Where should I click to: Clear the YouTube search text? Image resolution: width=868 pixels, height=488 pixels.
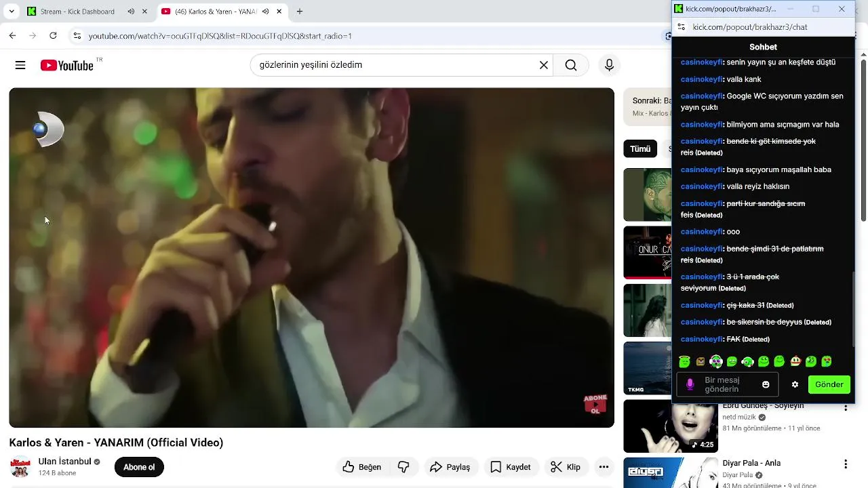click(x=543, y=65)
